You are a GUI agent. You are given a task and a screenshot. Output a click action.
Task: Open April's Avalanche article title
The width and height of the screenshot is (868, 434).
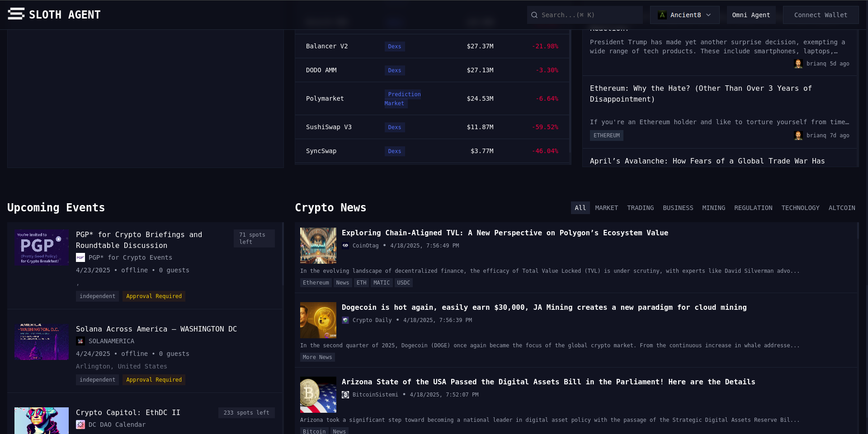pos(707,161)
